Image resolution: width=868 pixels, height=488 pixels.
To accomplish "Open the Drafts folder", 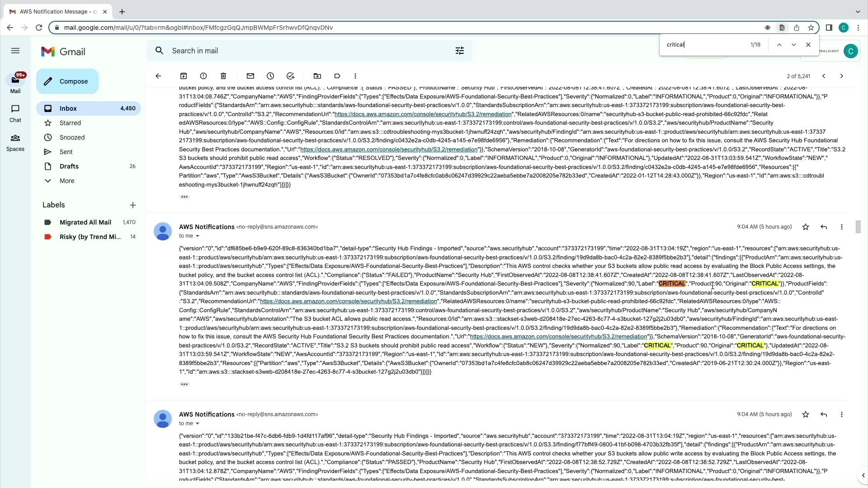I will (x=69, y=166).
